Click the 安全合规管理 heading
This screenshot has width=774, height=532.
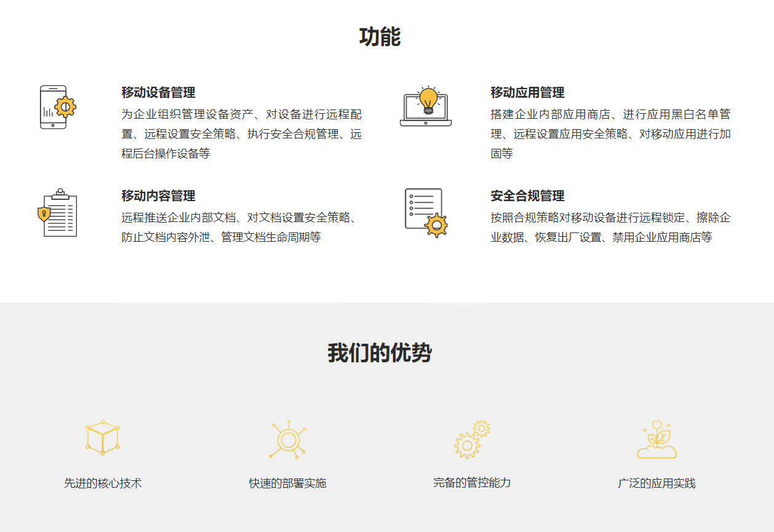(526, 197)
